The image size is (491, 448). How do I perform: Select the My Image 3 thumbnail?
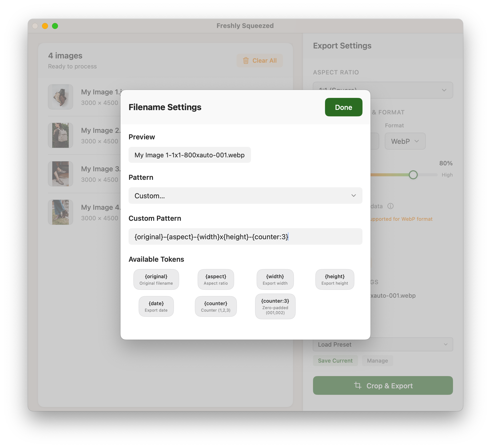tap(60, 174)
